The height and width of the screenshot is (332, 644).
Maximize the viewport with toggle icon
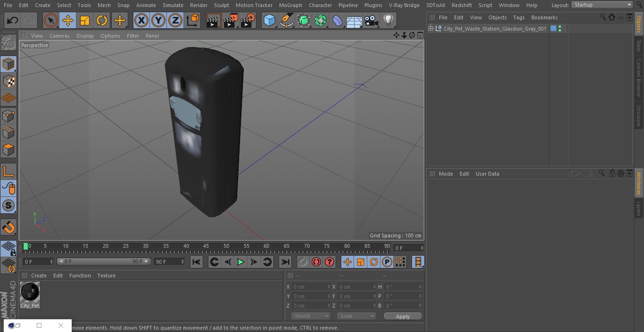tap(420, 35)
